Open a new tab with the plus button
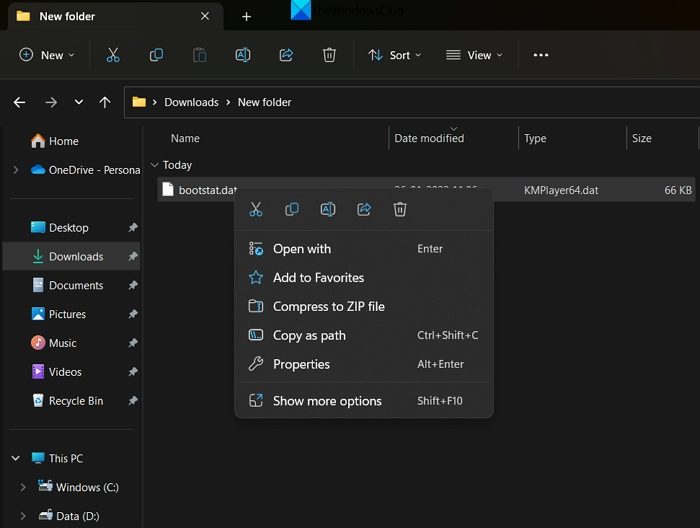 (x=246, y=17)
